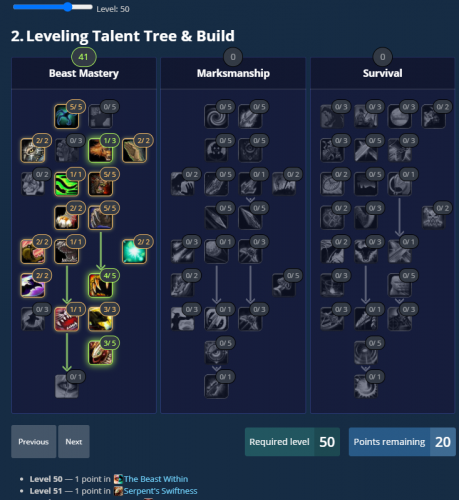The width and height of the screenshot is (459, 500).
Task: Click the 1/3 talent icon in Beast Mastery row two
Action: tap(100, 150)
